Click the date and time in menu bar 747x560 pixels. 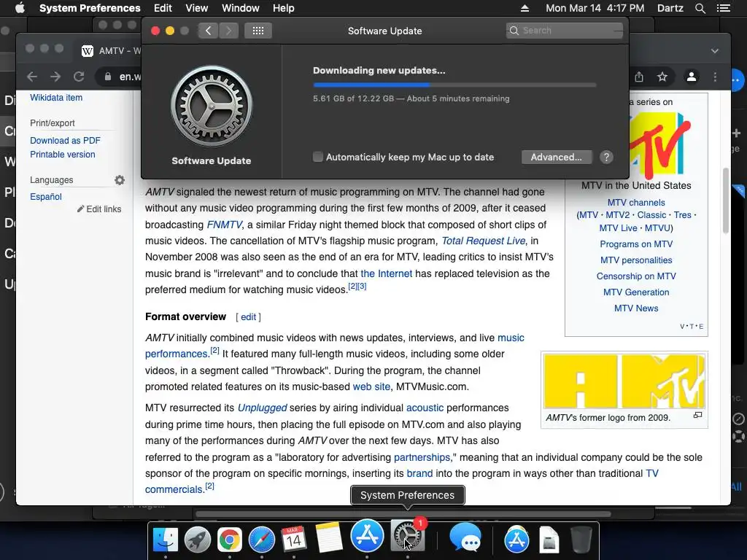595,8
